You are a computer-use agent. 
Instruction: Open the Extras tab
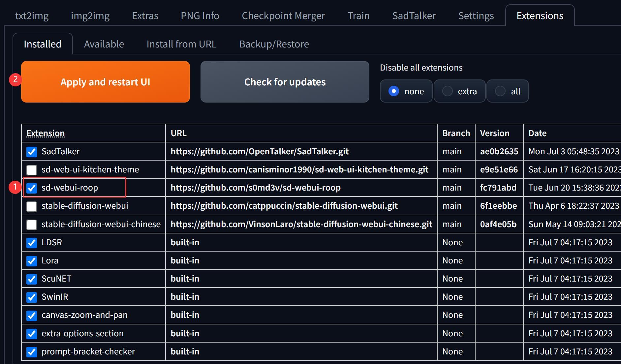tap(145, 15)
